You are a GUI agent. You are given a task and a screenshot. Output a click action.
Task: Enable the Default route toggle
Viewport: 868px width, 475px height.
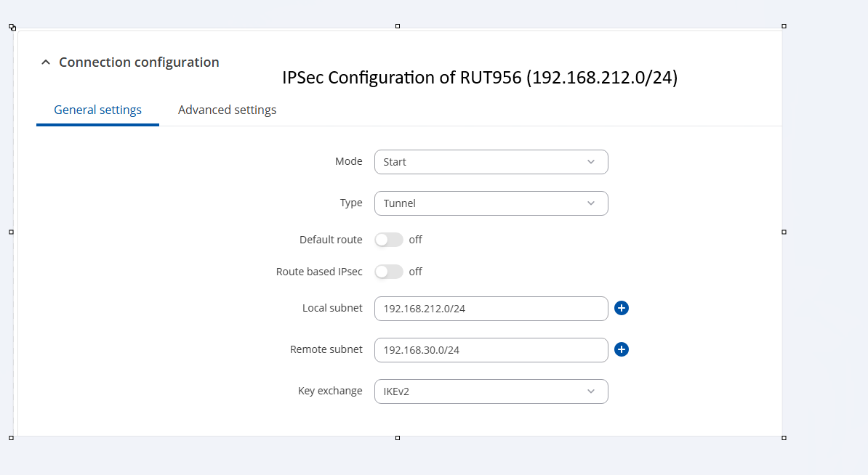389,240
